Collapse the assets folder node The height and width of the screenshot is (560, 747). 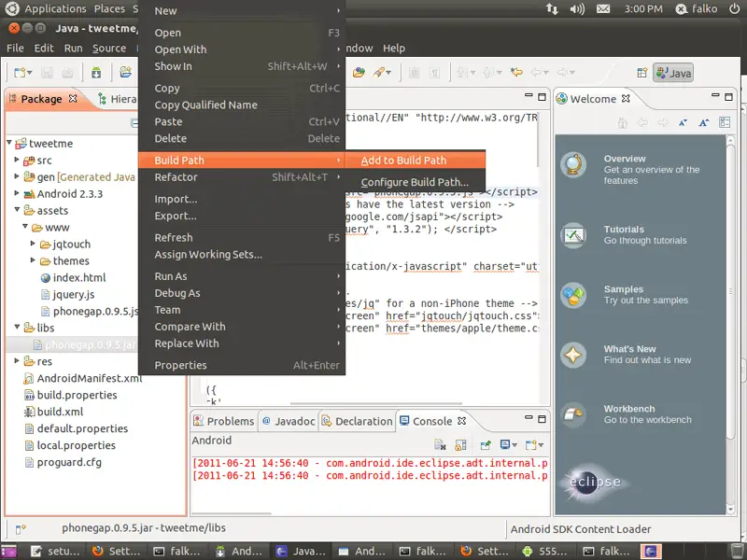tap(17, 210)
